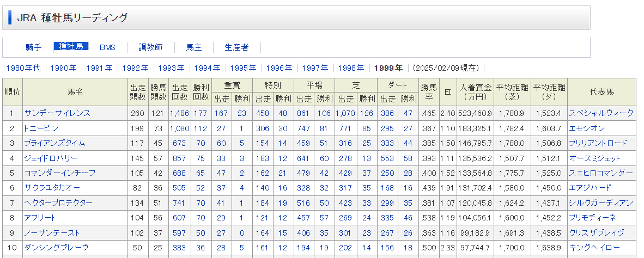The height and width of the screenshot is (258, 644).
Task: Open the 調教師 tab
Action: [x=150, y=47]
